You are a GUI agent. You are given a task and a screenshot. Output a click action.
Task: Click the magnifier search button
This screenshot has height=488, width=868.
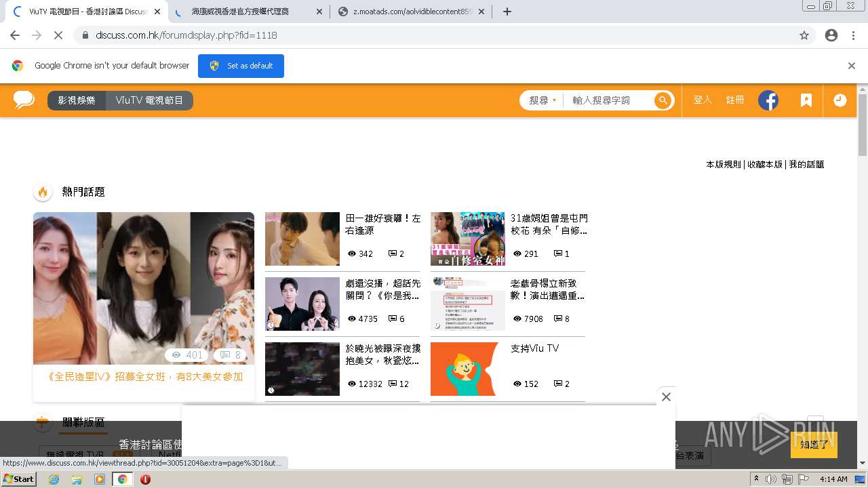click(x=663, y=100)
